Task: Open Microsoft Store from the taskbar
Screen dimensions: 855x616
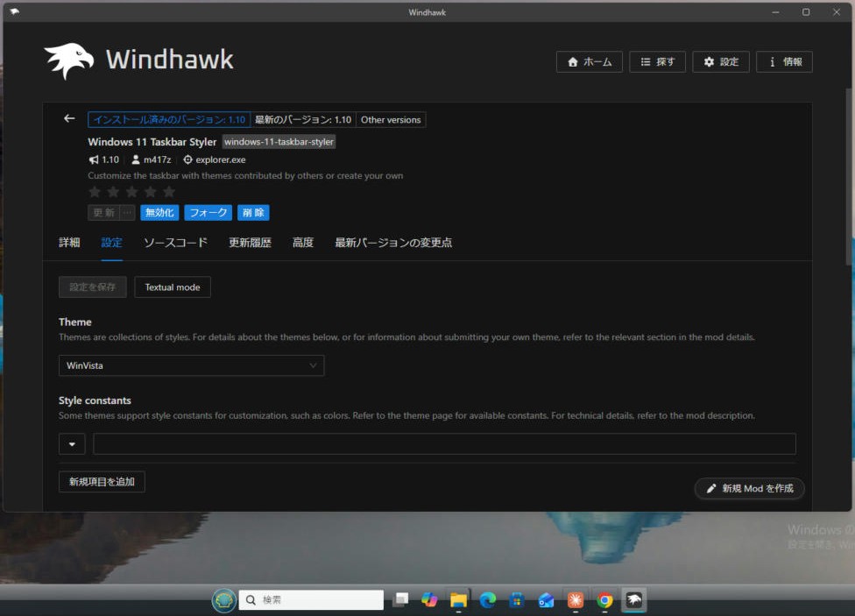Action: click(x=517, y=600)
